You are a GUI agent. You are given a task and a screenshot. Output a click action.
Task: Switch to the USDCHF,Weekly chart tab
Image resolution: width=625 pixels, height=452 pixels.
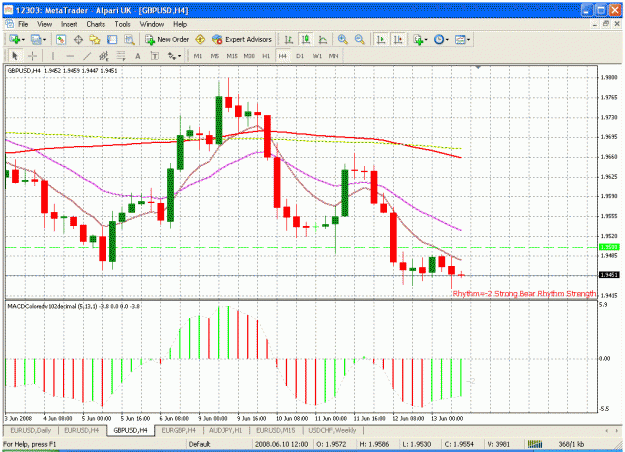point(332,430)
